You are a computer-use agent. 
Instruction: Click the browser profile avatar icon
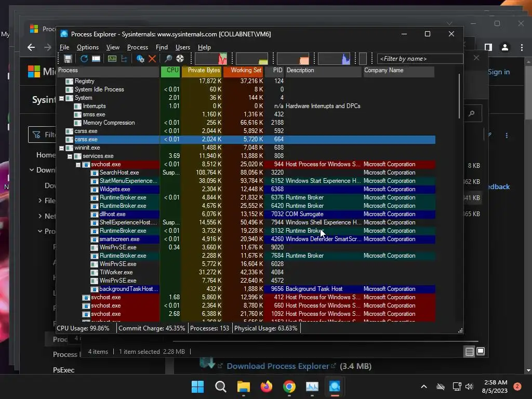505,47
